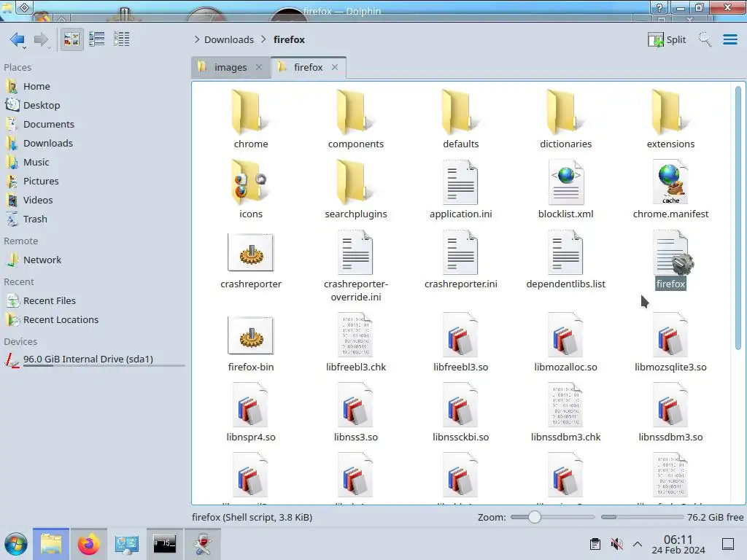
Task: Select the libnss3.so library
Action: coord(356,413)
